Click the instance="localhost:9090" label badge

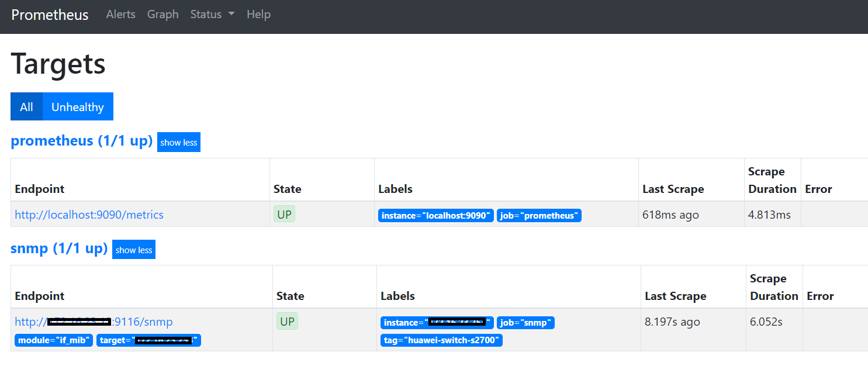436,216
